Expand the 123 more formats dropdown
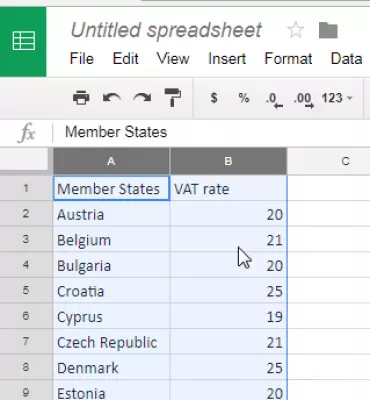Image resolution: width=370 pixels, height=400 pixels. click(337, 98)
